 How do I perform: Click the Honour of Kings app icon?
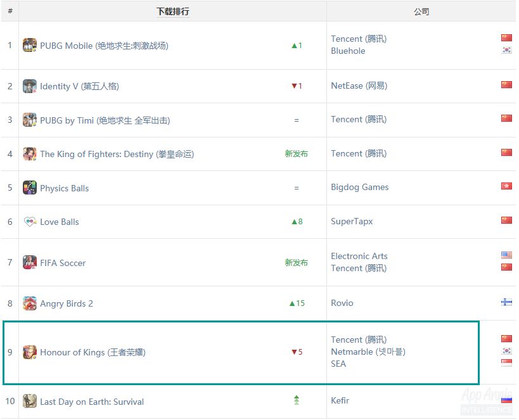[x=29, y=352]
